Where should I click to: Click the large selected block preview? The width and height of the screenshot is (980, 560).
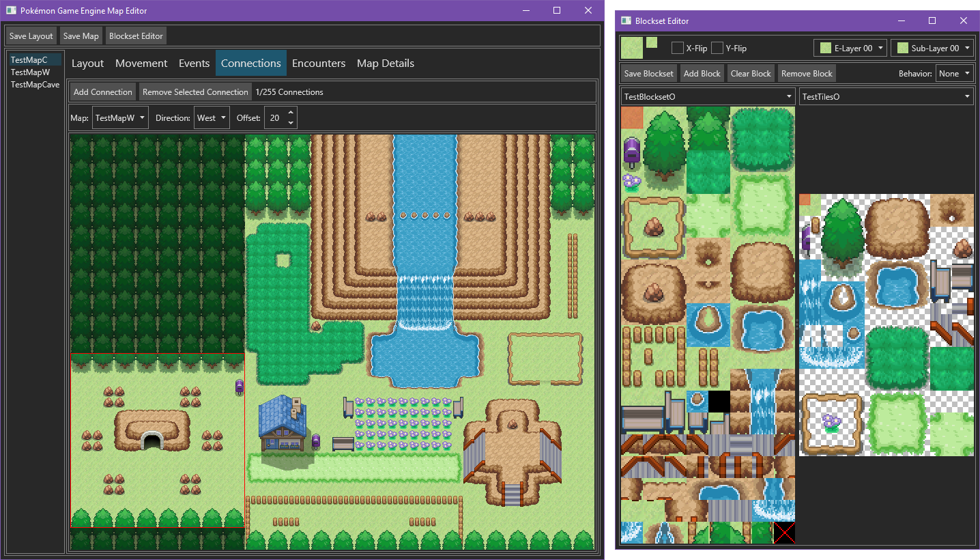(632, 48)
